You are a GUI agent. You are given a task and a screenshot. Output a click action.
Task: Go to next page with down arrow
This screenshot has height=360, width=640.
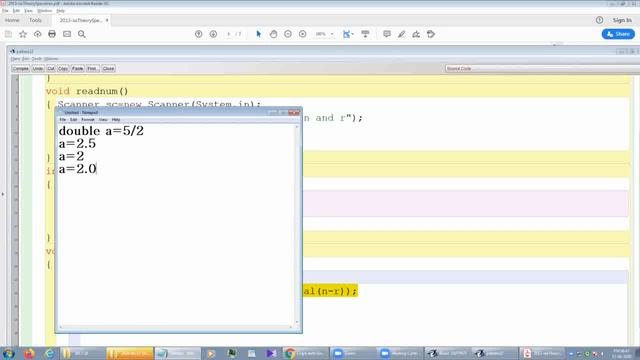click(213, 34)
